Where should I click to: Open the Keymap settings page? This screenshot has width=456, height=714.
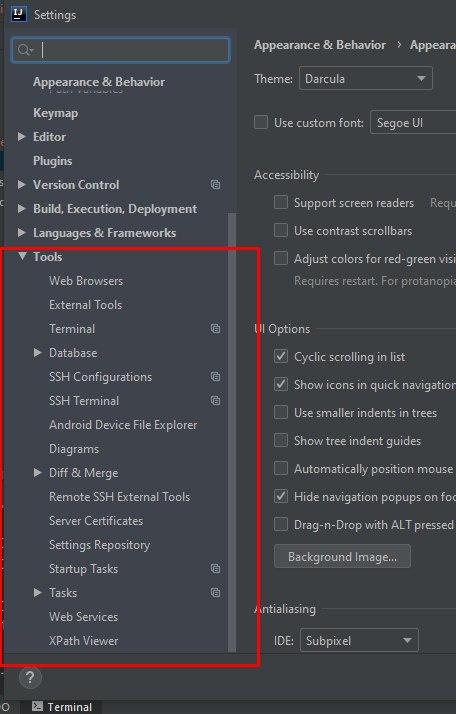(x=56, y=113)
